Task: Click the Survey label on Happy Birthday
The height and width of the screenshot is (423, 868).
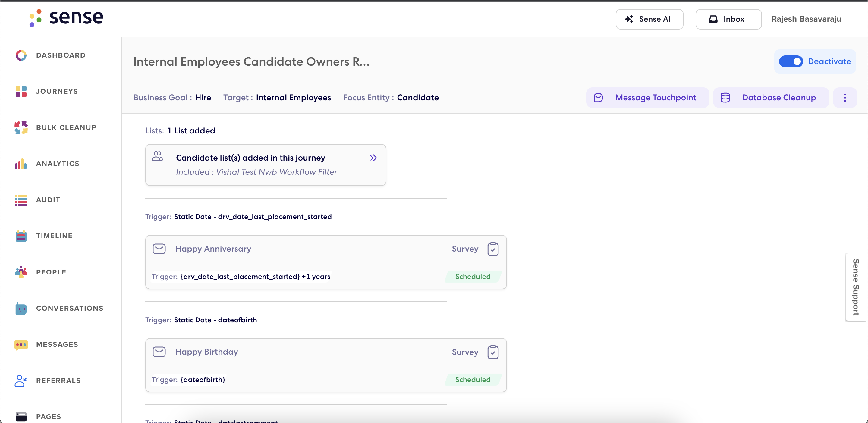Action: (x=465, y=352)
